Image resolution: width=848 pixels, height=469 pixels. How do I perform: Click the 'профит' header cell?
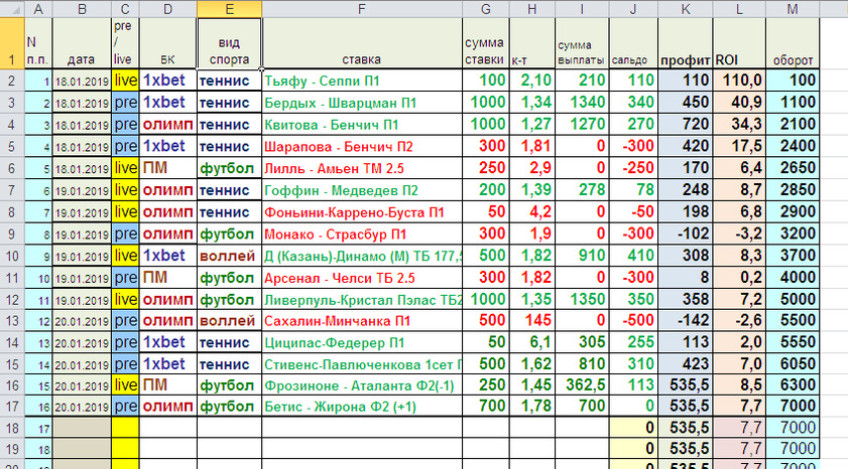(685, 58)
